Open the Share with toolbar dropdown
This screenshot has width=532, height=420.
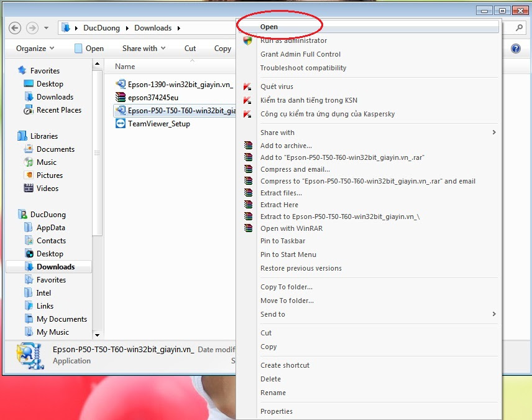[x=144, y=49]
